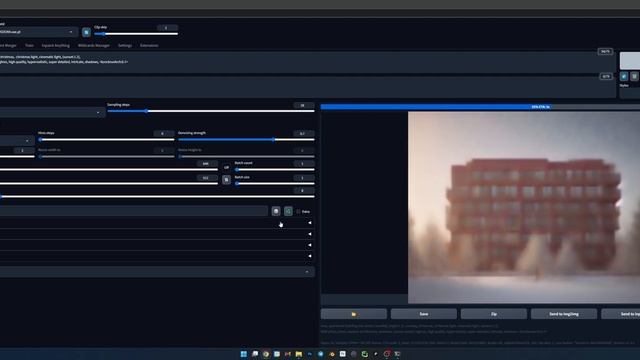Click the Batch size number field

pyautogui.click(x=303, y=178)
